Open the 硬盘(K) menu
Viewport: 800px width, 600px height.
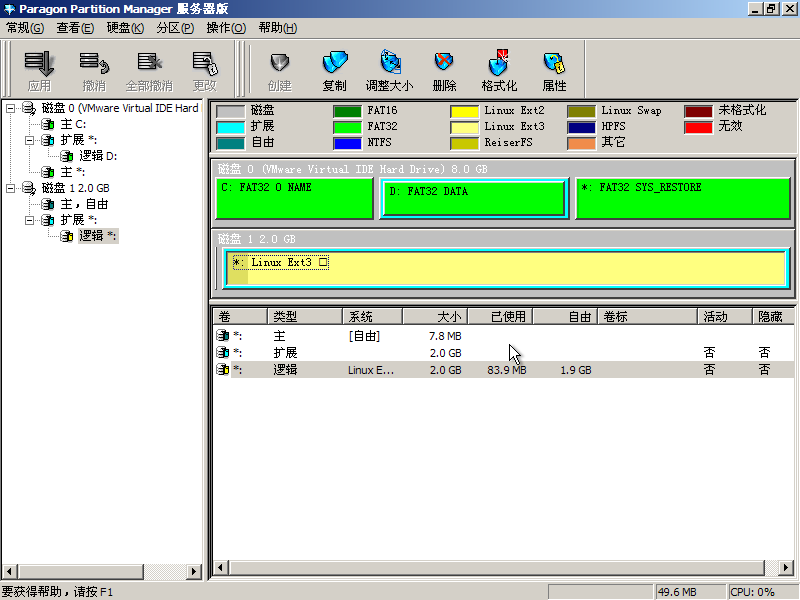(x=125, y=28)
